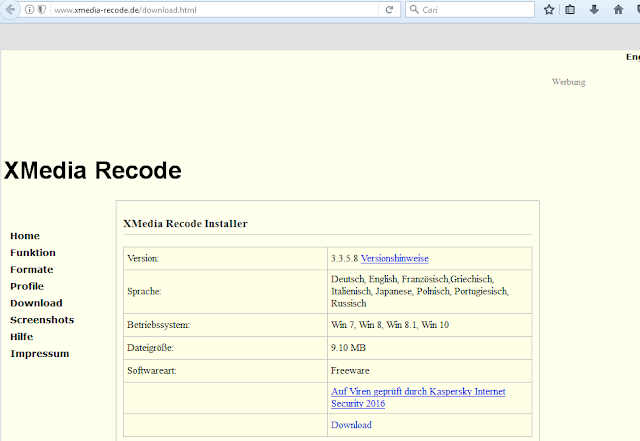The image size is (640, 441).
Task: Click the Freeware value cell
Action: [x=429, y=371]
